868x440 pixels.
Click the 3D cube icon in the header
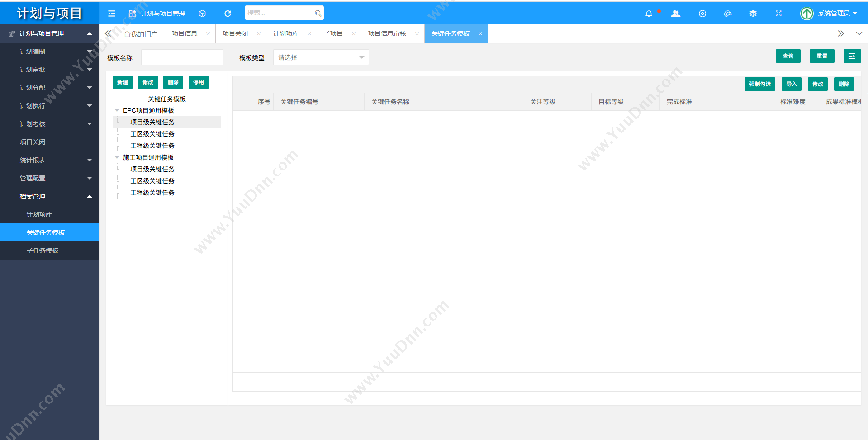(202, 14)
